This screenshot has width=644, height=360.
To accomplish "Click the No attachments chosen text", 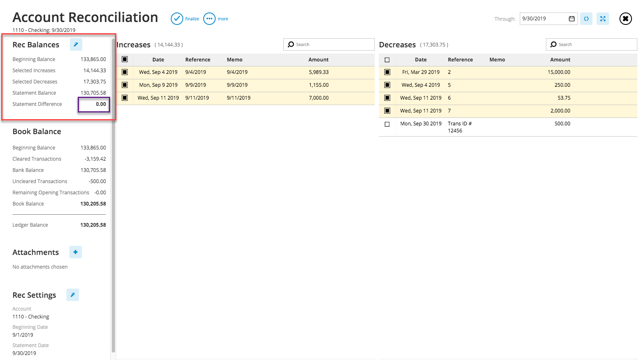I will tap(40, 267).
